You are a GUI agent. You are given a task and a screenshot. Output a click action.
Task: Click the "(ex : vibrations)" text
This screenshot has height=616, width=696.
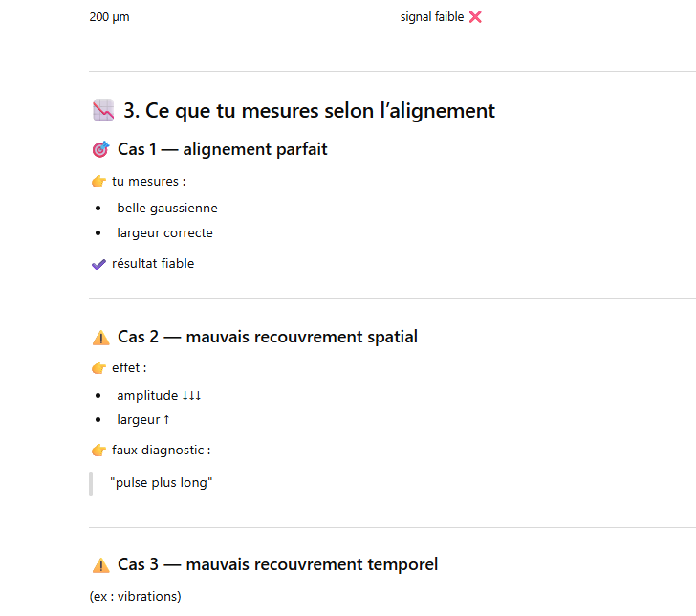coord(135,597)
